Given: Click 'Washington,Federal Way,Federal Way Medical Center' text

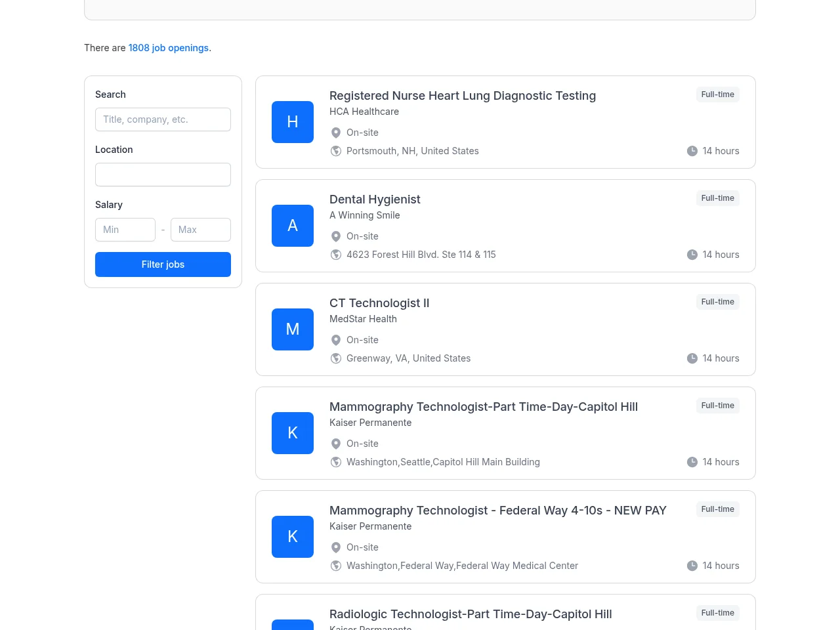Looking at the screenshot, I should (x=462, y=566).
